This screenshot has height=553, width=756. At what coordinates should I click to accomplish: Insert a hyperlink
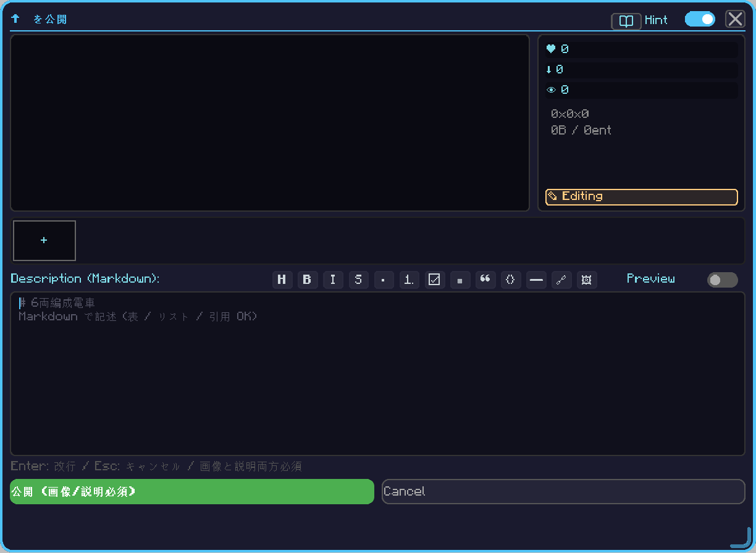click(x=561, y=280)
